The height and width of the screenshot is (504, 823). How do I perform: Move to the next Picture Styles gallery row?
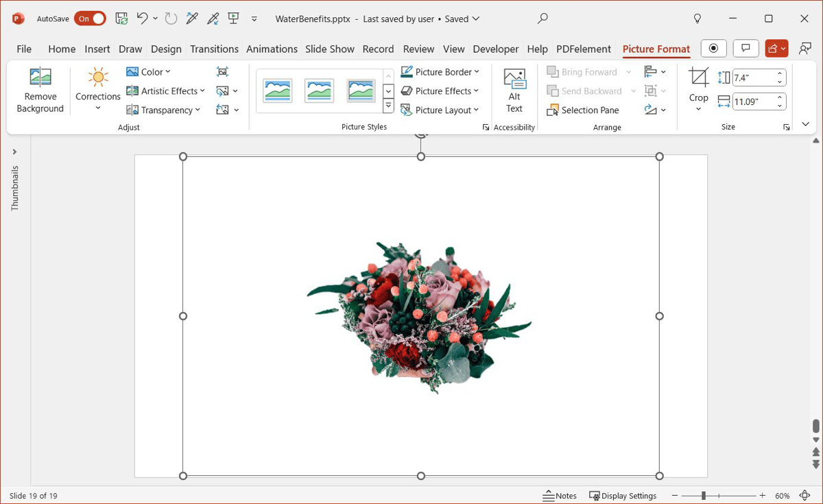click(x=388, y=91)
